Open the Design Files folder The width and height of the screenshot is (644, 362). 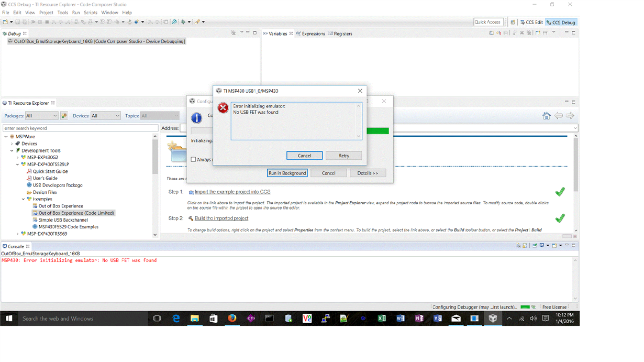coord(41,192)
